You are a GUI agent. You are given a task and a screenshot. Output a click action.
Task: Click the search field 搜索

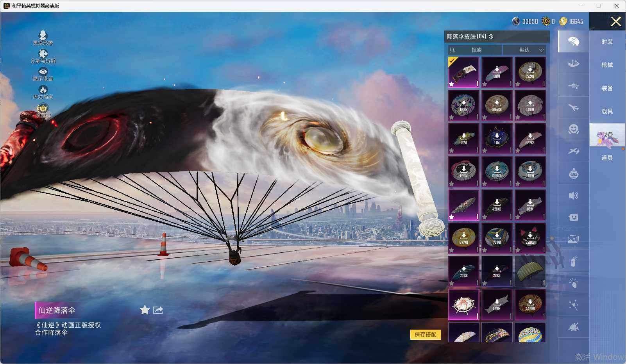coord(475,50)
